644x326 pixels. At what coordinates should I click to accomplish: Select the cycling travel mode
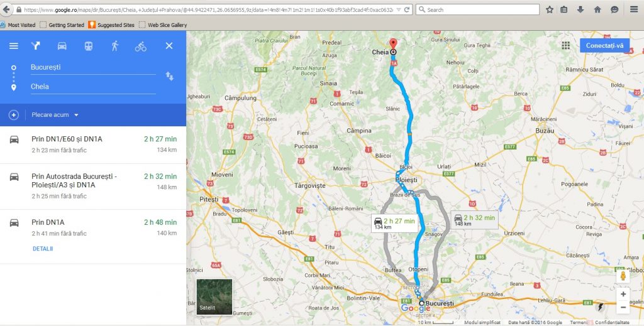pos(140,46)
